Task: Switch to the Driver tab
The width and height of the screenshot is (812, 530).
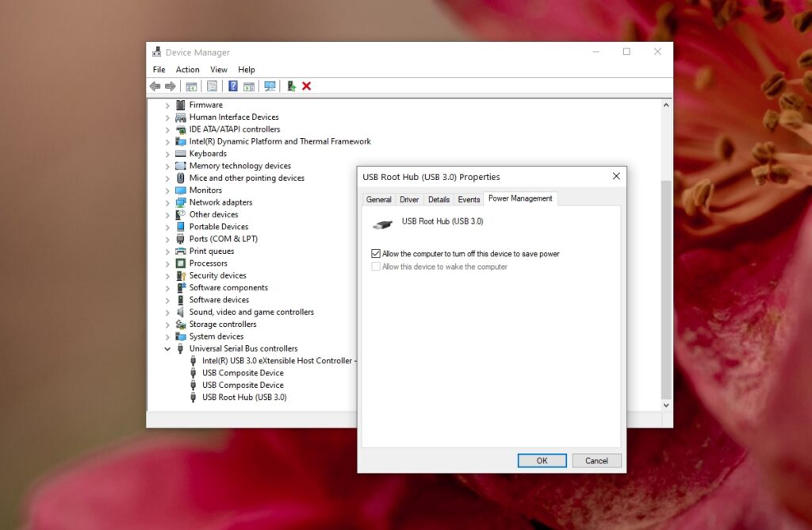Action: click(408, 199)
